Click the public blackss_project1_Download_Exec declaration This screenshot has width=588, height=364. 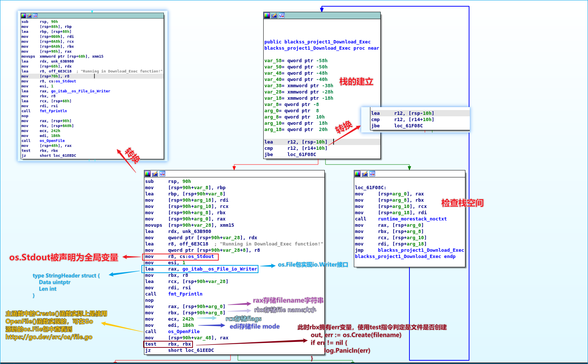coord(317,42)
